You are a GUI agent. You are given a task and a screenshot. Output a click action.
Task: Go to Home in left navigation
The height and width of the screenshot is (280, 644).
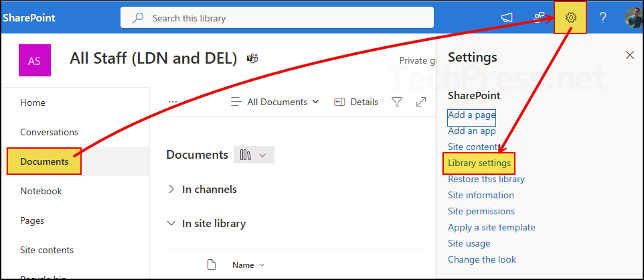click(33, 102)
